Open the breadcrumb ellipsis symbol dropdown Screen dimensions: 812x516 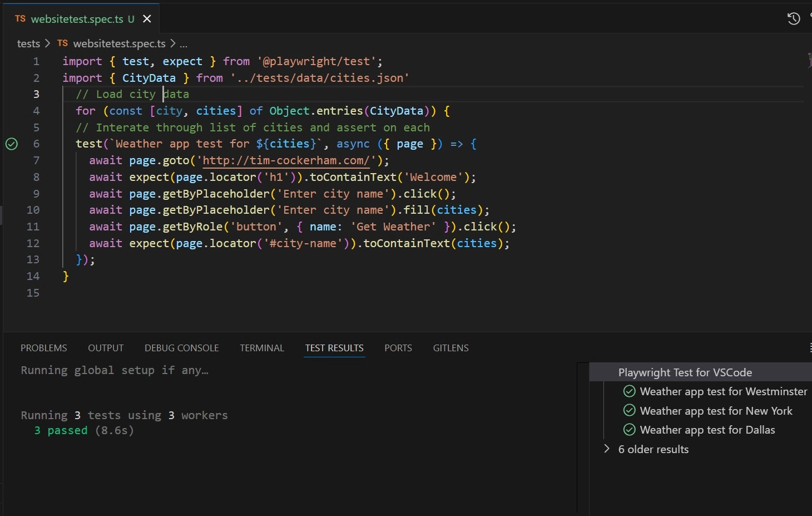point(184,44)
